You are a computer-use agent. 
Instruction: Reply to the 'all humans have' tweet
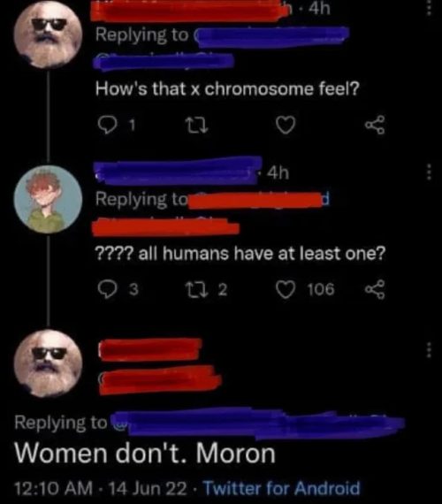pos(107,289)
